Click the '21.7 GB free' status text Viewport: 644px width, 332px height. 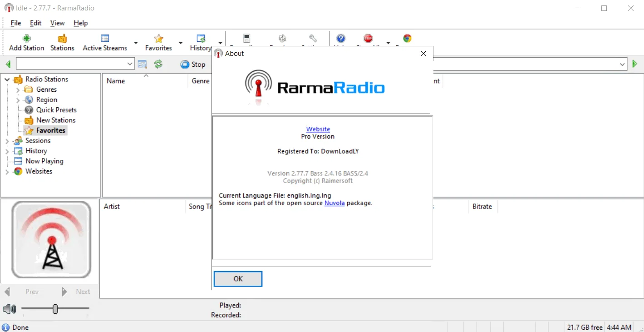point(585,327)
